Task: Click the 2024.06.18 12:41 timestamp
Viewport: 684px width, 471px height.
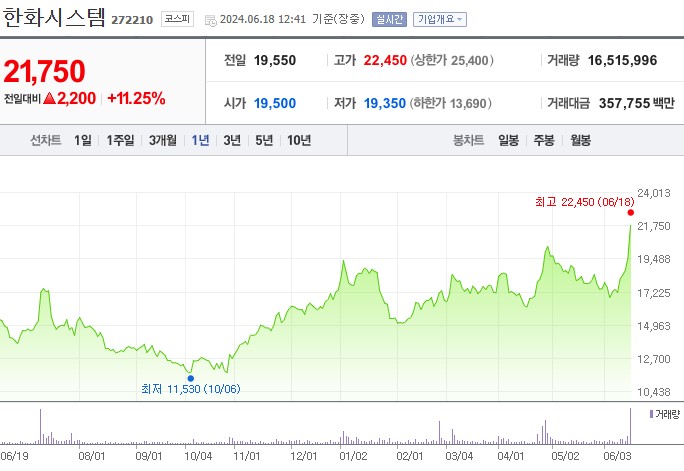Action: point(263,19)
